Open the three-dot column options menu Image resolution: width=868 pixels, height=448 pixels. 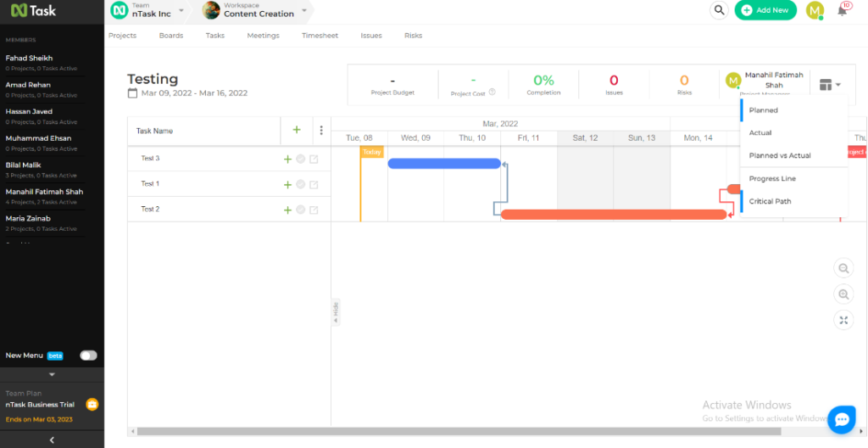(321, 131)
